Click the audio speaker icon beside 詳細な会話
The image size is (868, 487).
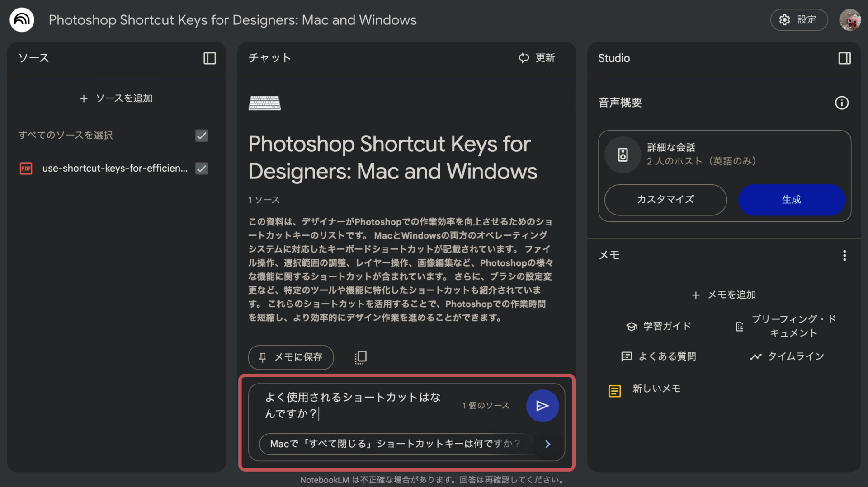[x=623, y=155]
